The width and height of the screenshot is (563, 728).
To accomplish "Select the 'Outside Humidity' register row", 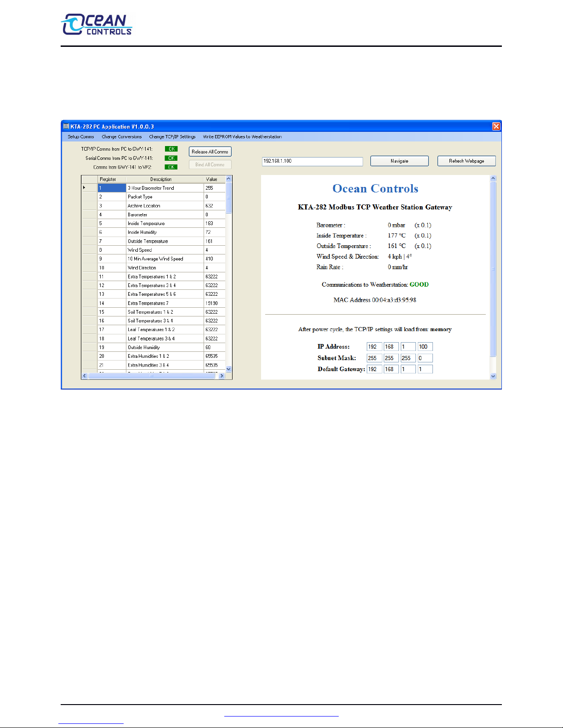I will pyautogui.click(x=154, y=347).
